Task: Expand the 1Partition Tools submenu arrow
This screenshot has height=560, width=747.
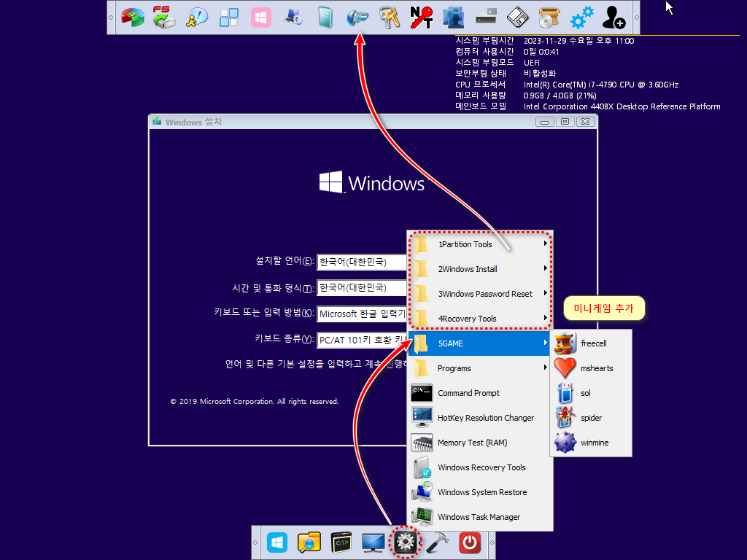Action: pyautogui.click(x=546, y=244)
